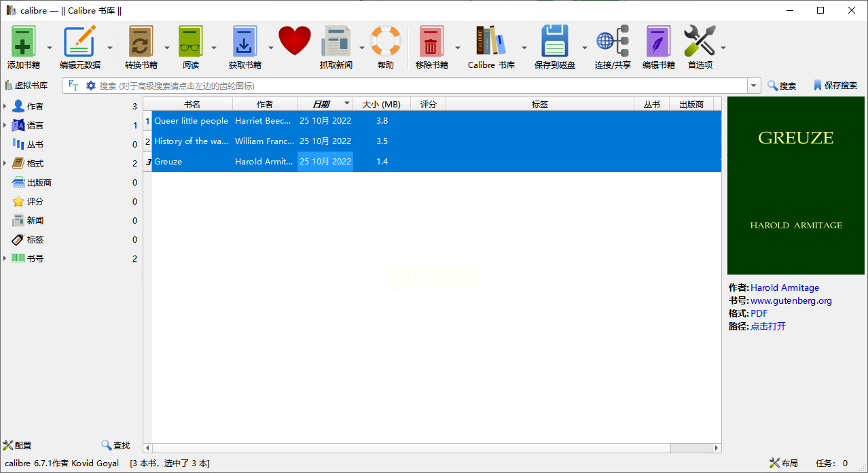Click the 转换书籍 convert books icon
The image size is (868, 473).
click(141, 42)
